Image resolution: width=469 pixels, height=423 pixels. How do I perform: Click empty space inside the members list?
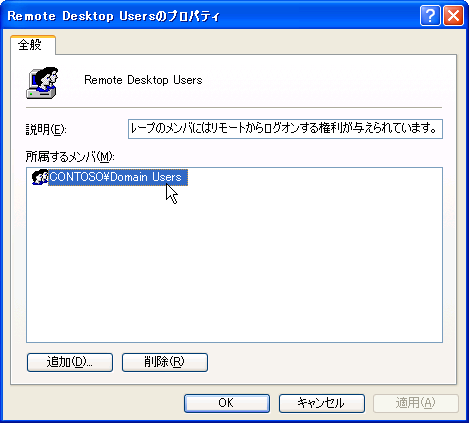coord(234,267)
